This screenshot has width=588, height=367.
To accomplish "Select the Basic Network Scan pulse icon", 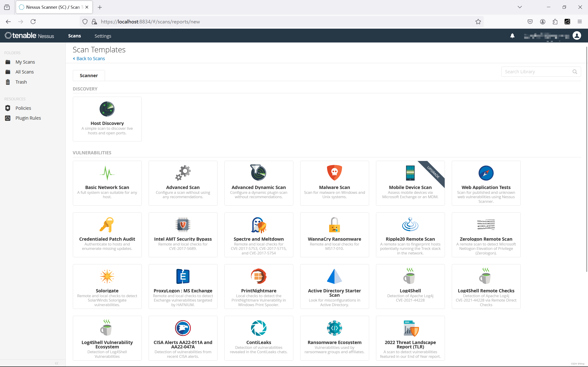I will [x=107, y=173].
